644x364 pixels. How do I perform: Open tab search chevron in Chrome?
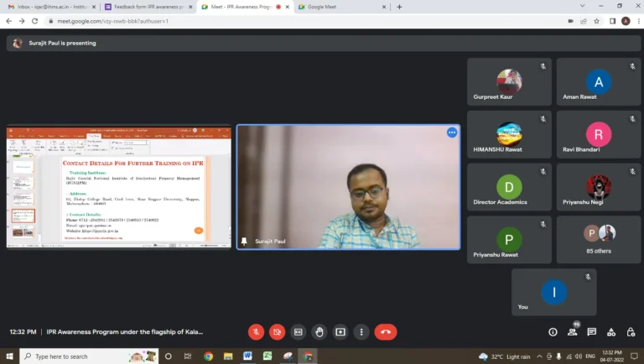582,6
